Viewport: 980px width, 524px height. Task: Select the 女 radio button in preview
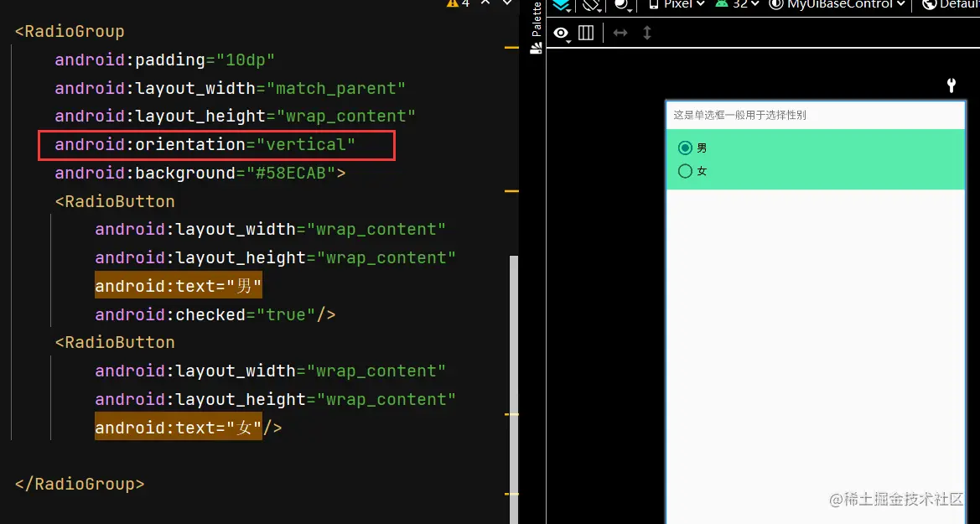tap(692, 171)
